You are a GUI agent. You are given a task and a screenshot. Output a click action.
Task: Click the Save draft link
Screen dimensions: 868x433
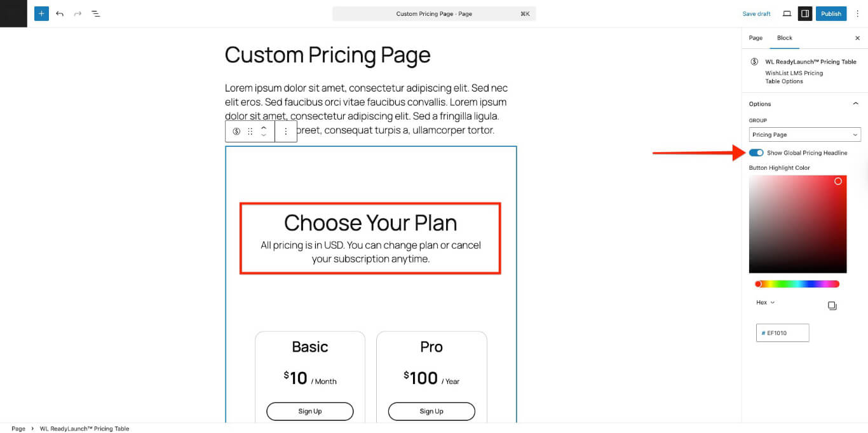[x=756, y=13]
